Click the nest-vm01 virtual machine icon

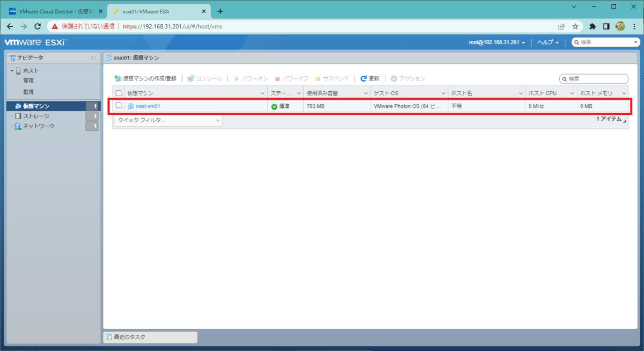click(x=130, y=106)
